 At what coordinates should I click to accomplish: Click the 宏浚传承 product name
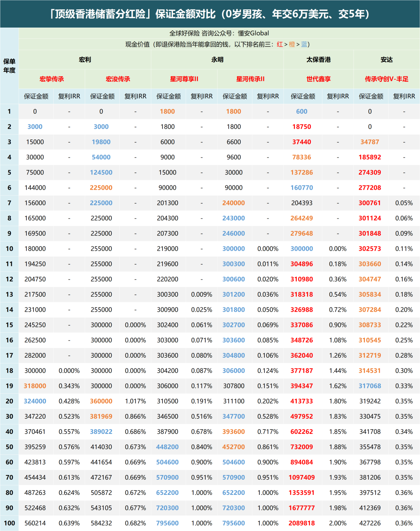[x=118, y=79]
